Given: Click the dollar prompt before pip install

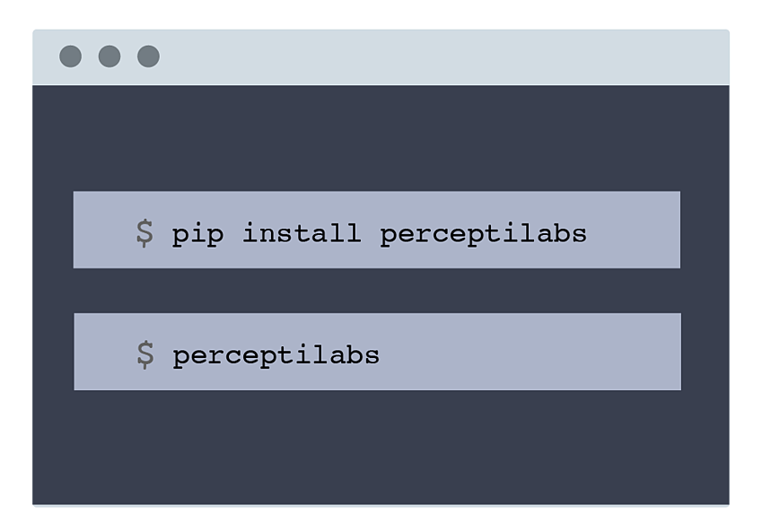Looking at the screenshot, I should click(145, 233).
